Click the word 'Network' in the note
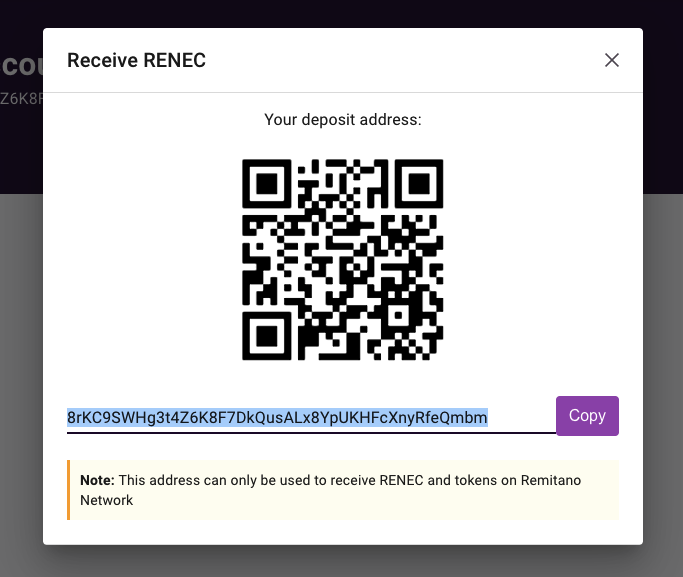 [x=107, y=500]
